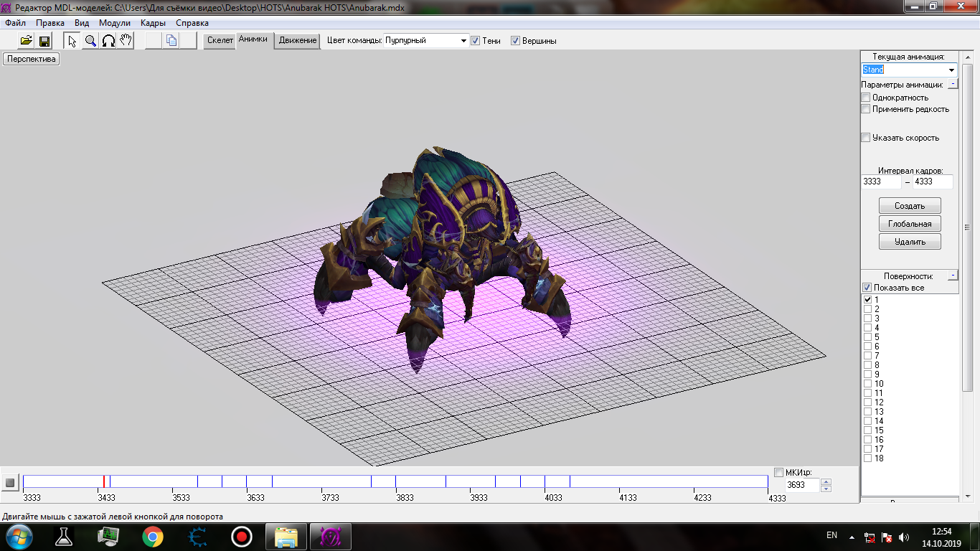Enable the Применить редкость checkbox
This screenshot has width=980, height=551.
pos(866,109)
